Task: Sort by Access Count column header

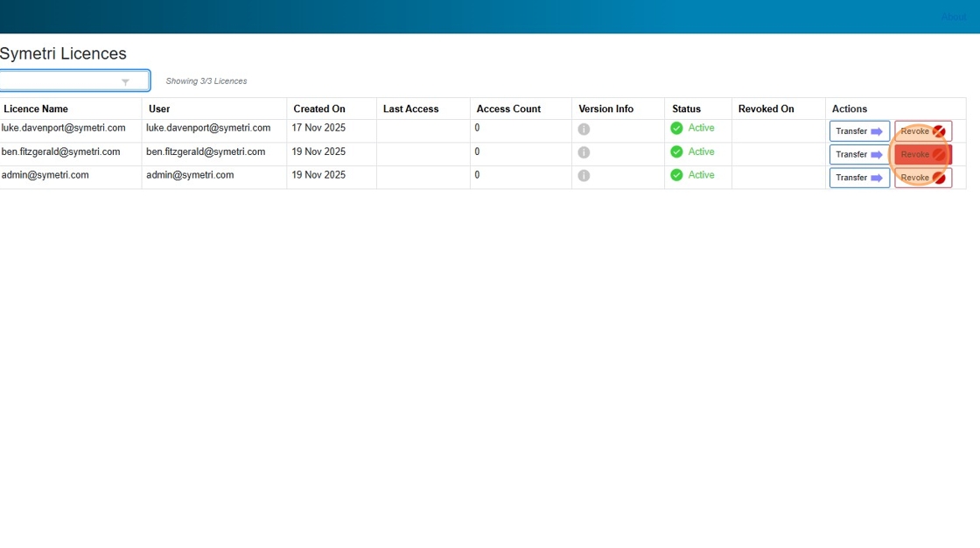Action: [x=508, y=109]
